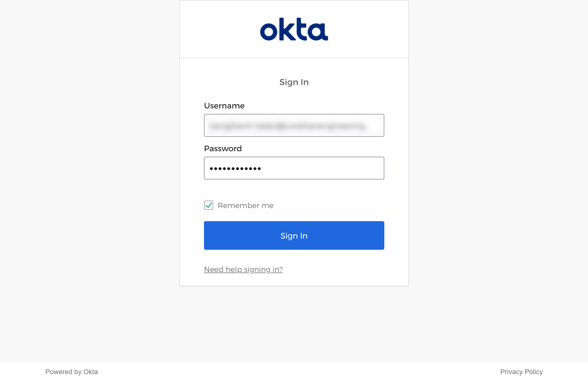
Task: Submit the form using Sign In button
Action: pos(294,235)
